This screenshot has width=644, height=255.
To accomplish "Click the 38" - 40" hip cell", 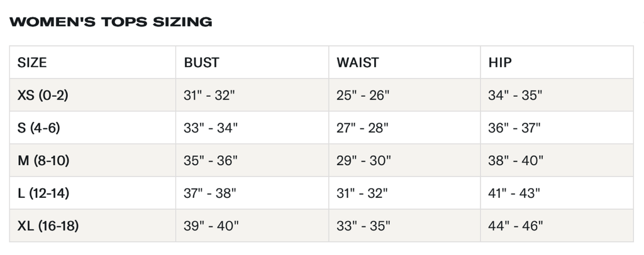I will click(516, 161).
